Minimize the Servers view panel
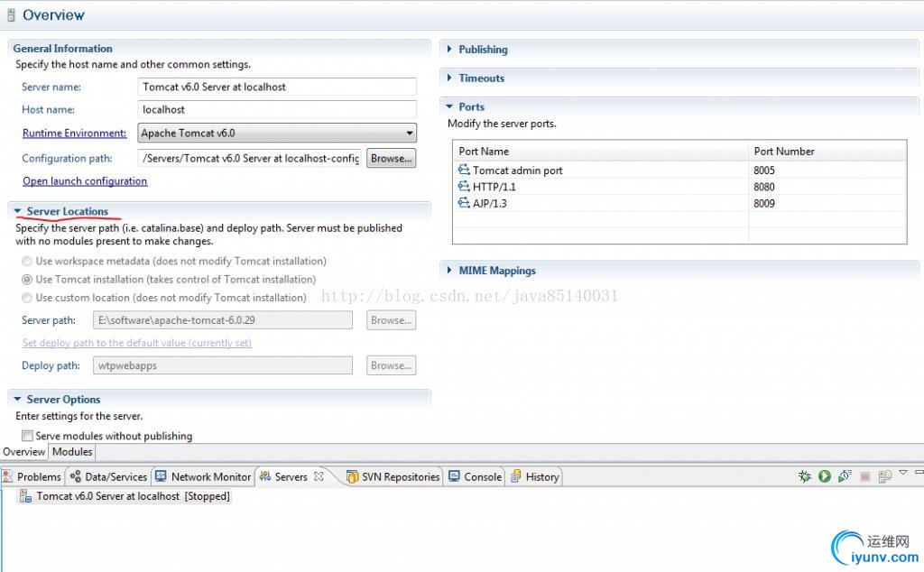The height and width of the screenshot is (572, 924). click(919, 473)
